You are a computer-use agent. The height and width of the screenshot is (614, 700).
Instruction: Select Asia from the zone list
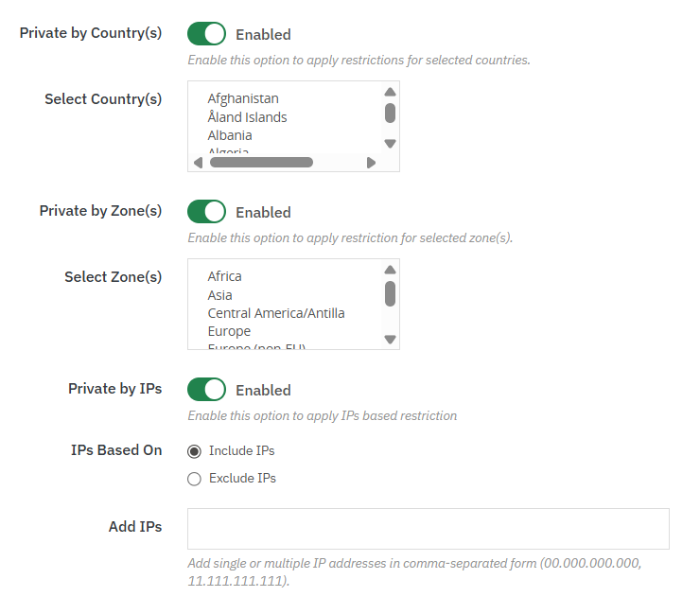coord(220,295)
